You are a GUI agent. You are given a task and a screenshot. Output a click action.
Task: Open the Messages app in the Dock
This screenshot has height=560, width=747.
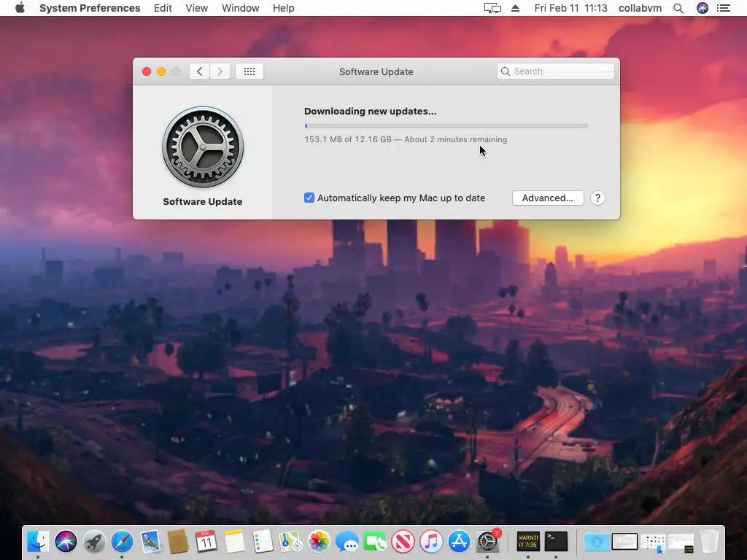click(x=347, y=542)
